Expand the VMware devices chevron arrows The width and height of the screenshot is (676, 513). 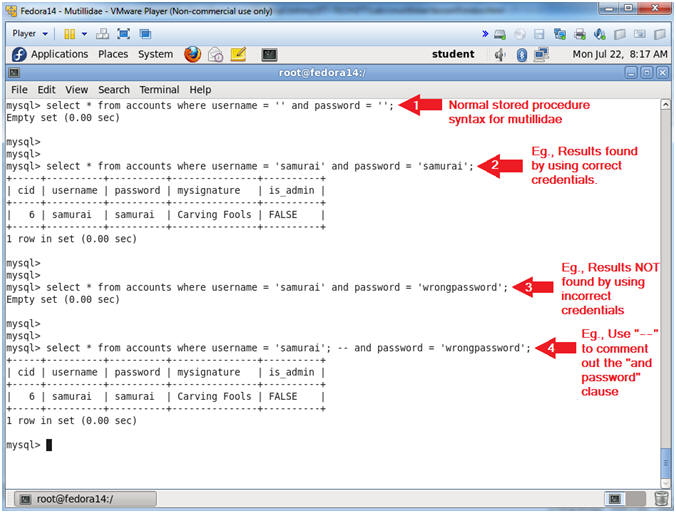pyautogui.click(x=485, y=34)
